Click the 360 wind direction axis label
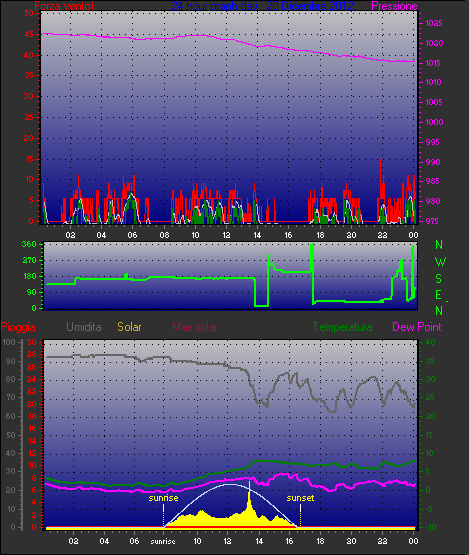This screenshot has height=555, width=469. coord(29,244)
